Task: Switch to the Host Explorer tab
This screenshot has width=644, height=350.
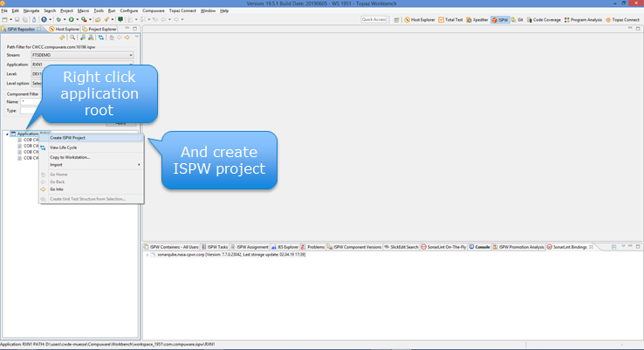Action: click(64, 29)
